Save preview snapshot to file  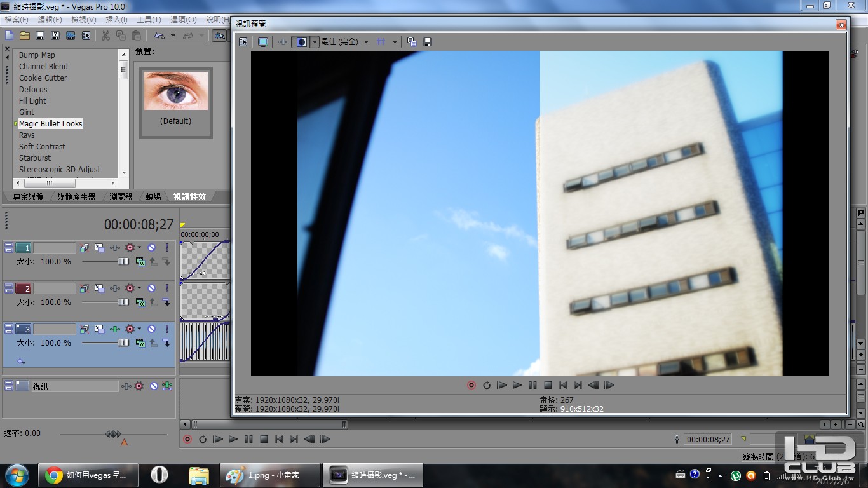tap(428, 42)
